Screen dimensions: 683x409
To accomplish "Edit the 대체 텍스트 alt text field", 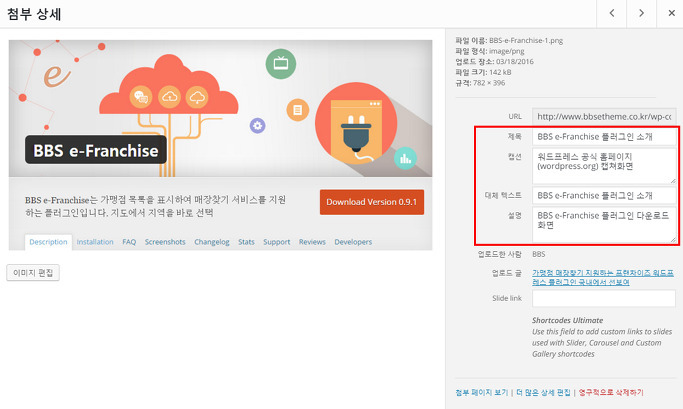I will (604, 196).
